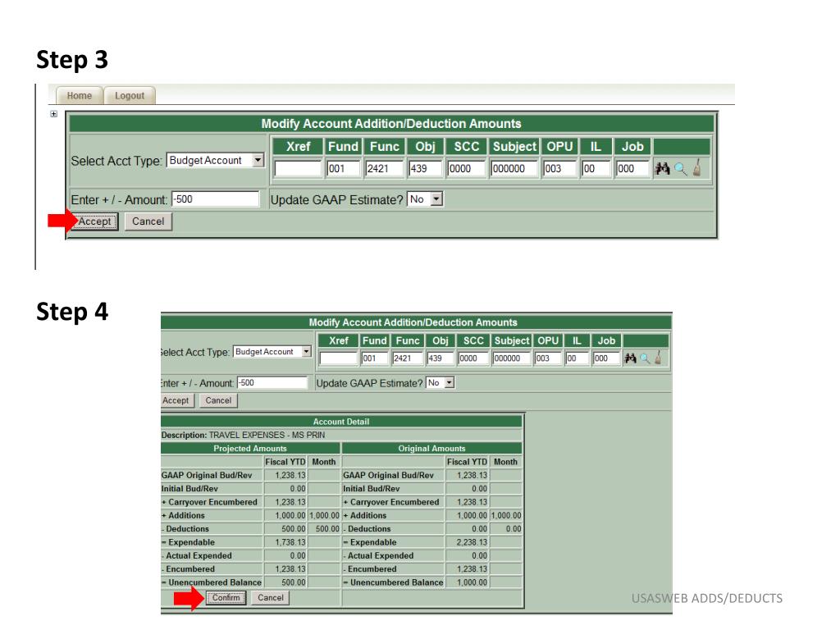Click the SCC field 0000 in Step 4
The height and width of the screenshot is (630, 840).
tap(473, 358)
